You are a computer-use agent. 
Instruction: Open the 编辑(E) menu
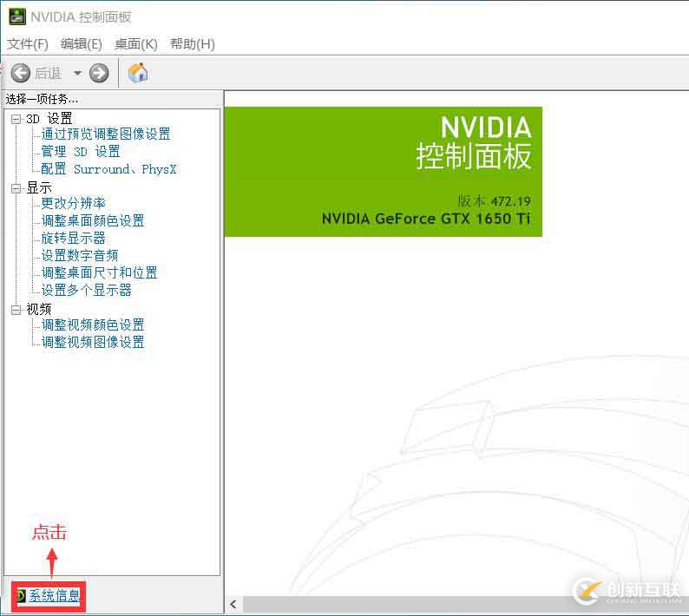click(82, 44)
